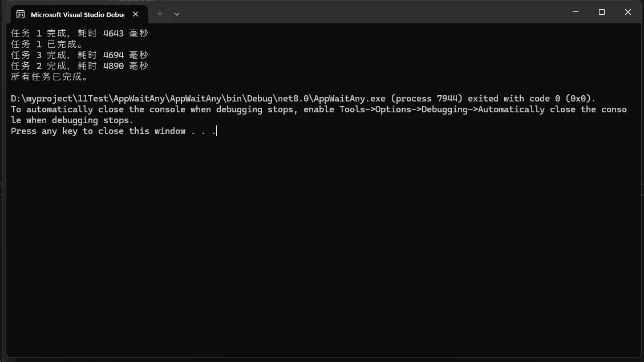Click the 4890 value for task 2
Screen dimensions: 644x362
pos(113,66)
